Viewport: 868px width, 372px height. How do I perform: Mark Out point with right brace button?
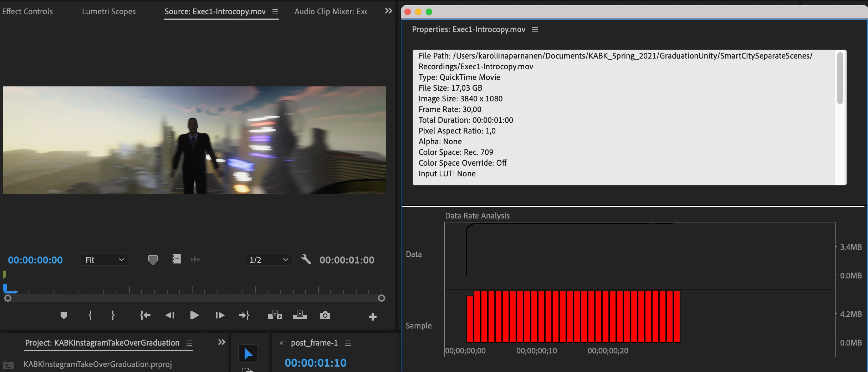coord(113,316)
